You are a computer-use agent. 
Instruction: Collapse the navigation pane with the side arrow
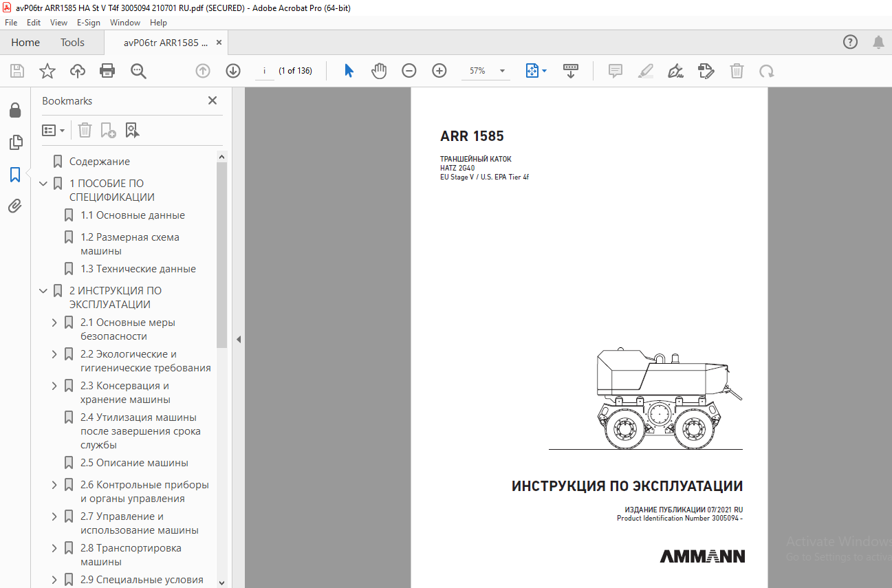tap(239, 339)
